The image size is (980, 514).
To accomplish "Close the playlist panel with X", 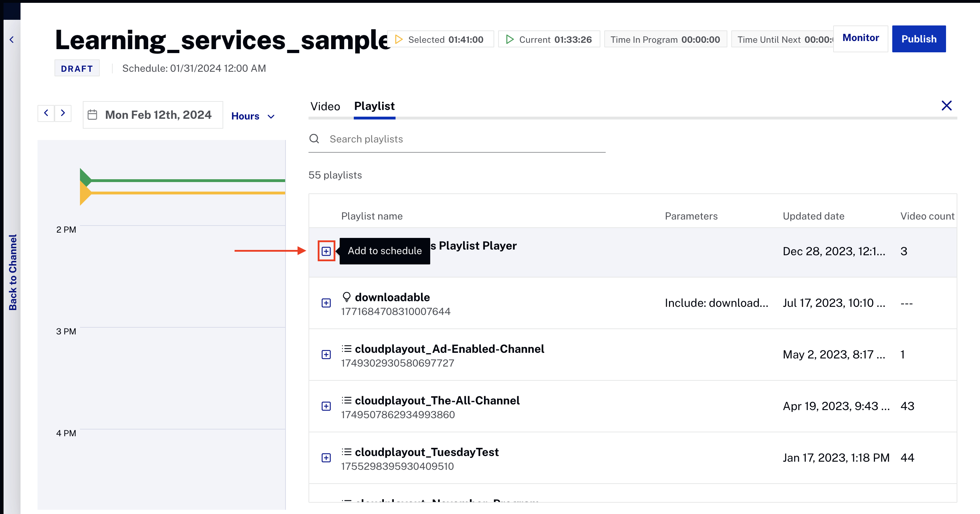I will 946,105.
